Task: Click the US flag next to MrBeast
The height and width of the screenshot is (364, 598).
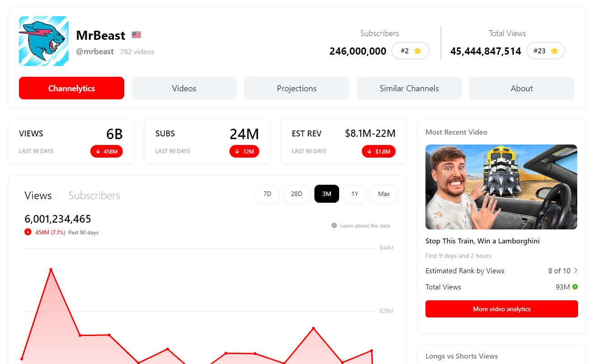Action: pyautogui.click(x=136, y=34)
